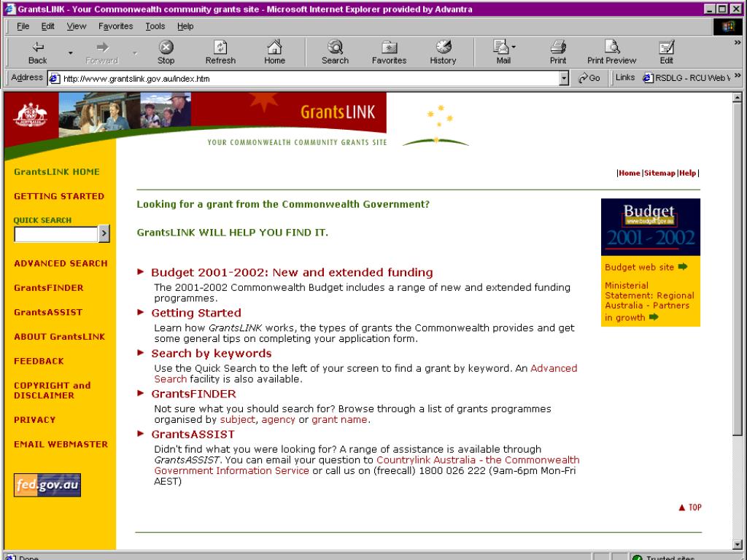Click EMAIL WEBMASTER link

tap(61, 444)
